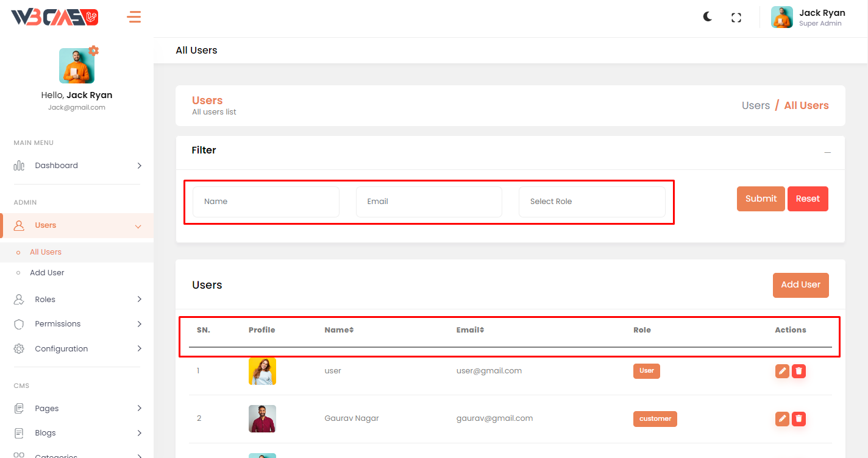The image size is (868, 458).
Task: Sort the table by the Name column
Action: click(x=339, y=330)
